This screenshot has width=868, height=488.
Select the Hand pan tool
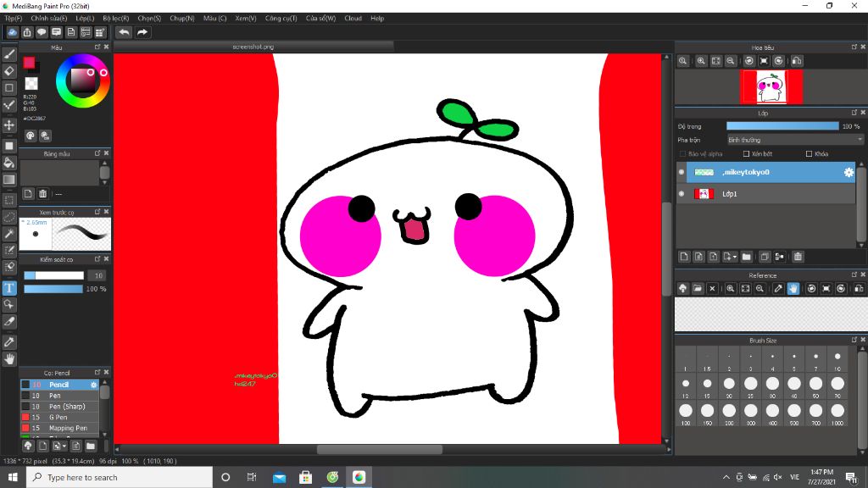click(x=9, y=359)
